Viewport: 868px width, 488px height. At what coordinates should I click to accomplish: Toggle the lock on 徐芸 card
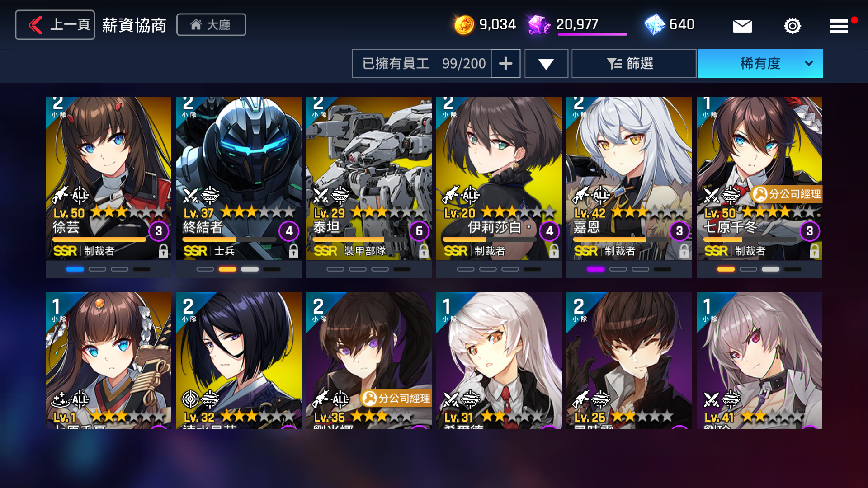point(163,251)
